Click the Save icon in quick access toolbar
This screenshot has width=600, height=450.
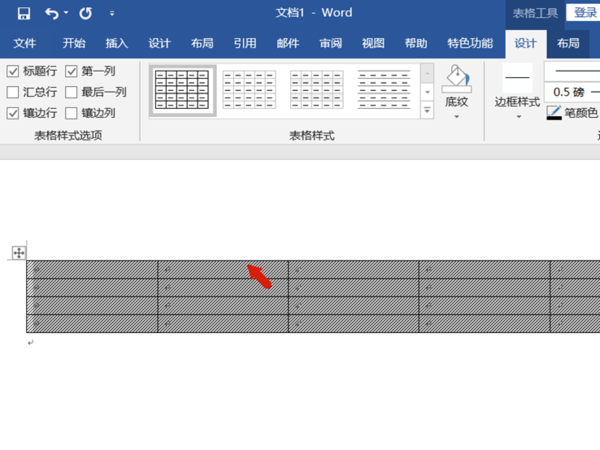click(x=24, y=14)
